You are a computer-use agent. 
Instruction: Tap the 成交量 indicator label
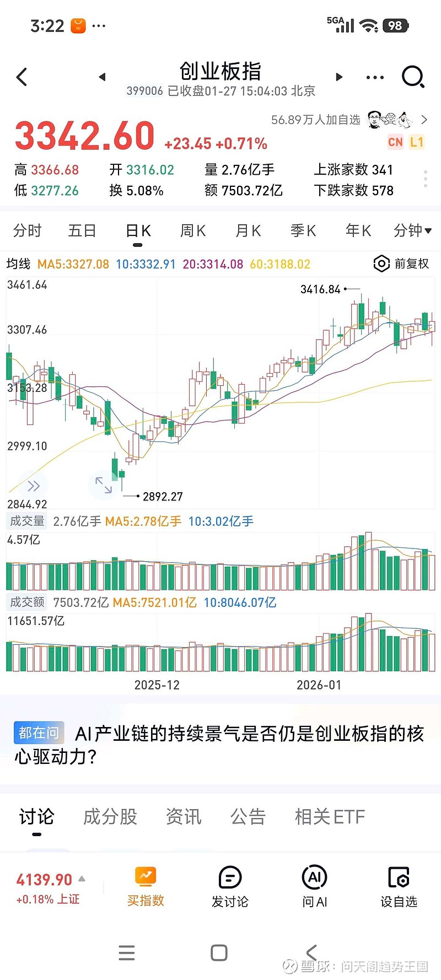click(27, 521)
